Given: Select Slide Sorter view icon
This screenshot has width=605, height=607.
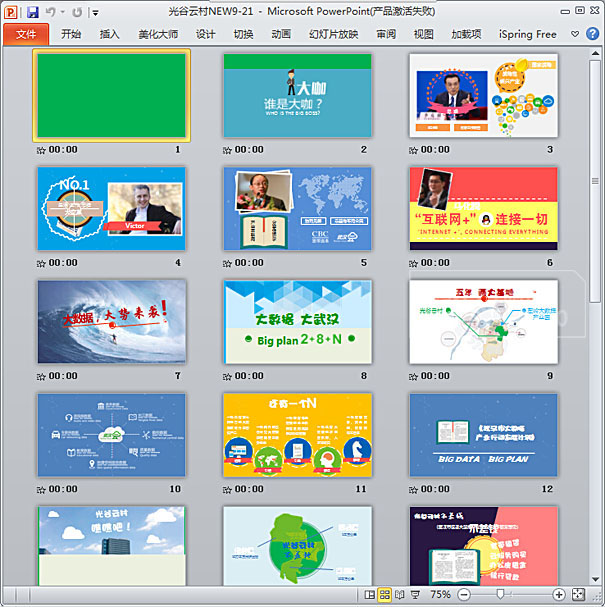Looking at the screenshot, I should (385, 594).
